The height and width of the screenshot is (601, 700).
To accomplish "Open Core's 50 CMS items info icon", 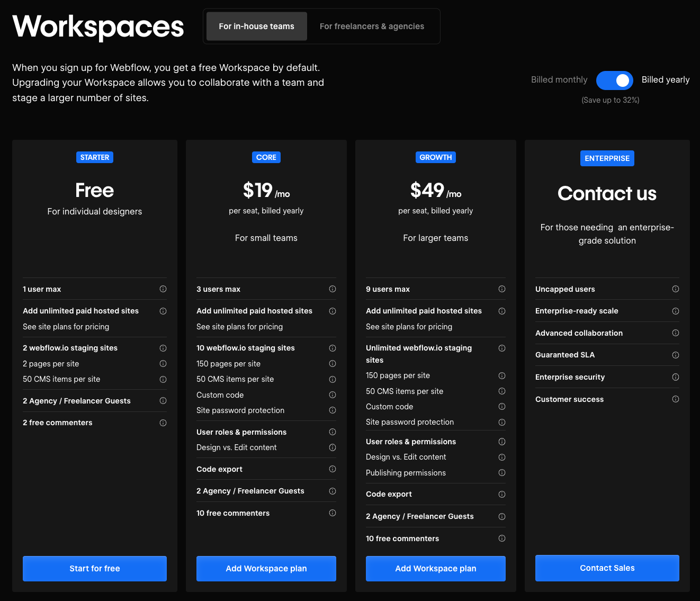I will point(333,380).
